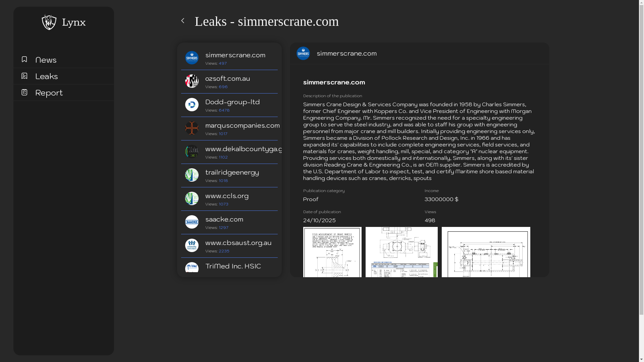Open the News menu item
The image size is (644, 362).
click(46, 60)
